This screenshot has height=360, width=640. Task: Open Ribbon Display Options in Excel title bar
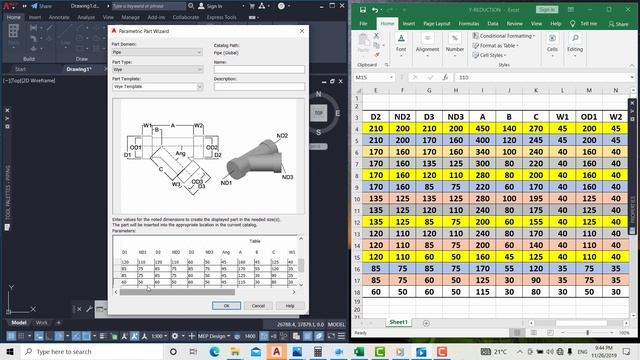coord(571,10)
